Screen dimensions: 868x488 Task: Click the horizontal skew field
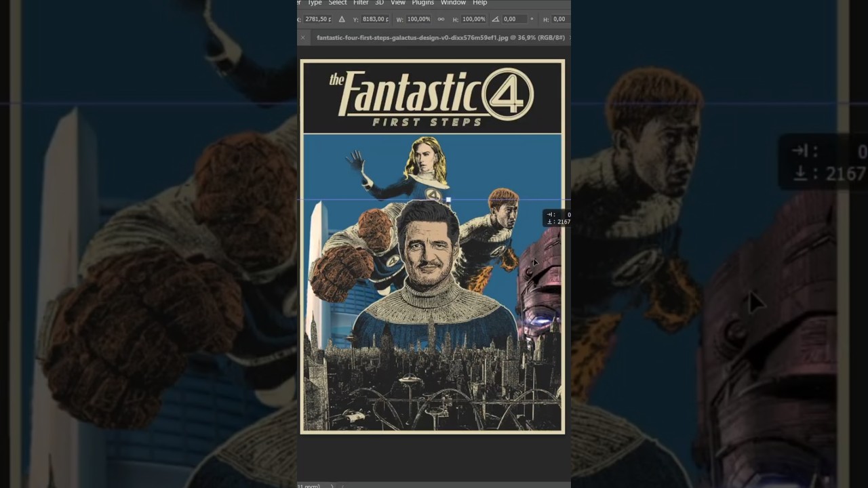[560, 19]
